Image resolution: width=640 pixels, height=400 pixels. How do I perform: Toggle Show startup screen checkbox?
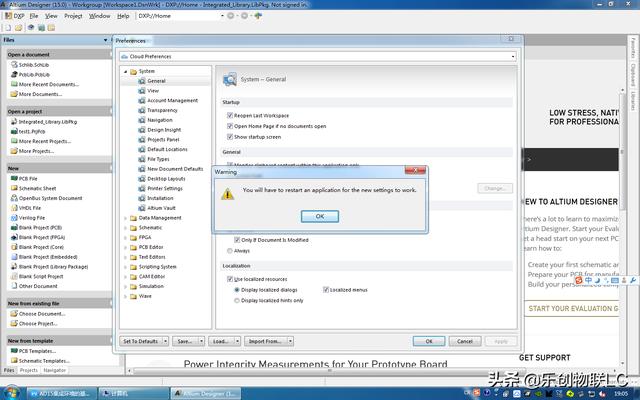pyautogui.click(x=230, y=137)
